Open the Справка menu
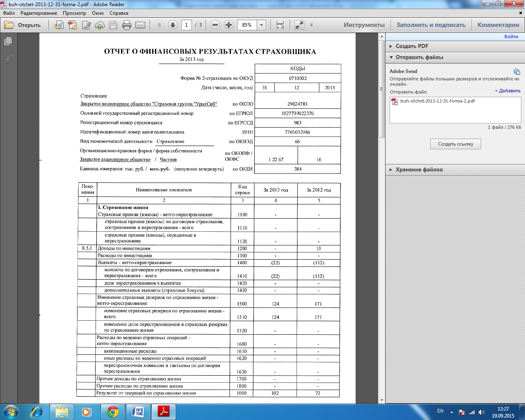Viewport: 525px width, 420px height. tap(119, 13)
